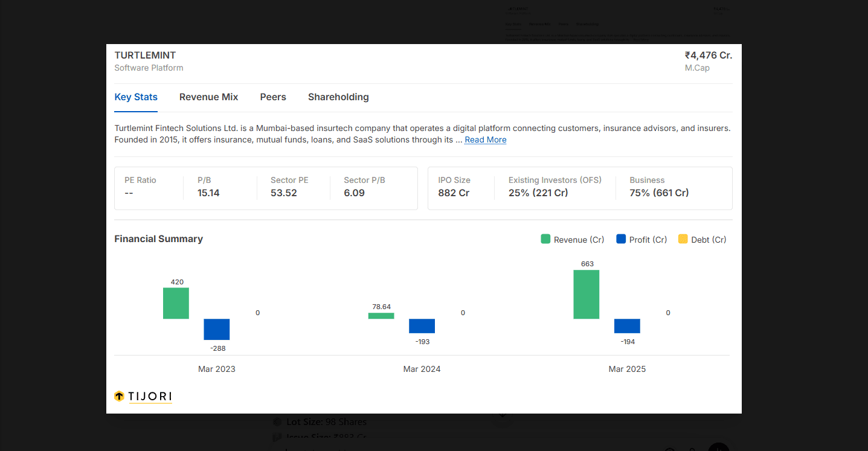868x451 pixels.
Task: Click the yellow Debt legend swatch
Action: 683,239
